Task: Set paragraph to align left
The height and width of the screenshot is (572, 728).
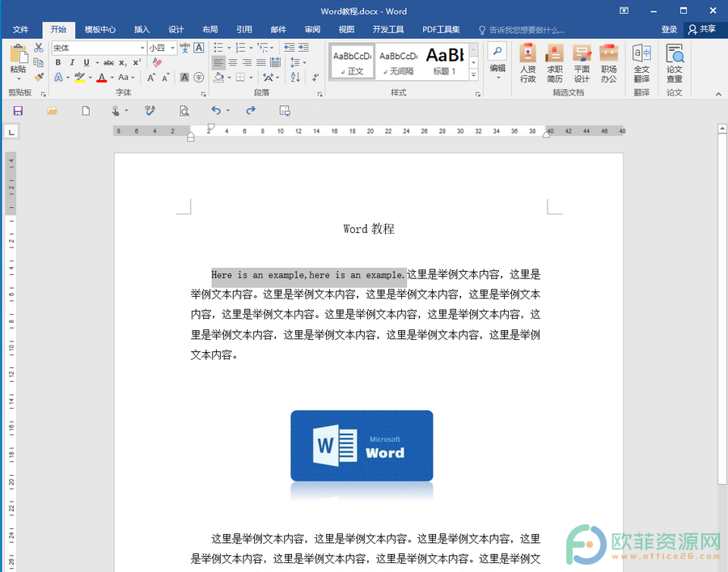Action: (218, 62)
